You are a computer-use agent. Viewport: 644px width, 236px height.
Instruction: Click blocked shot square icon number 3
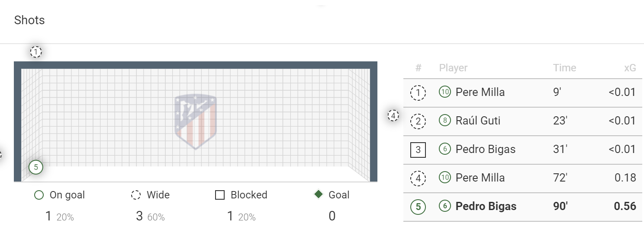tap(418, 150)
